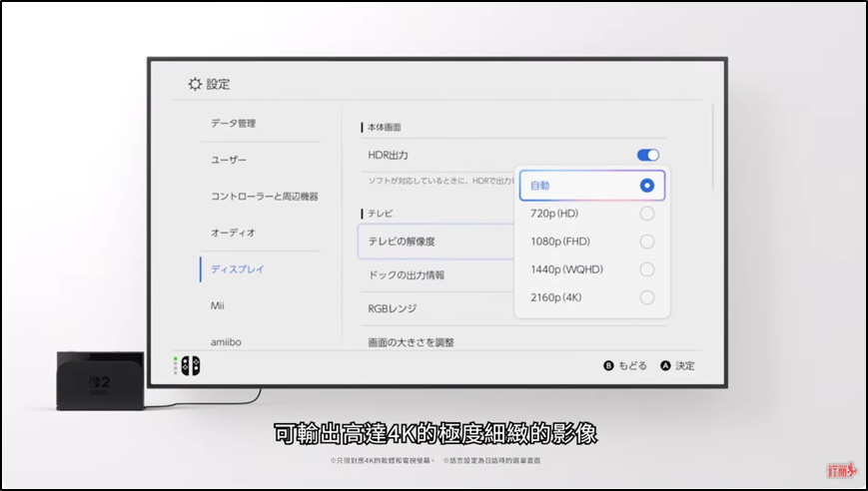Click the テレビ section heading

pos(381,214)
